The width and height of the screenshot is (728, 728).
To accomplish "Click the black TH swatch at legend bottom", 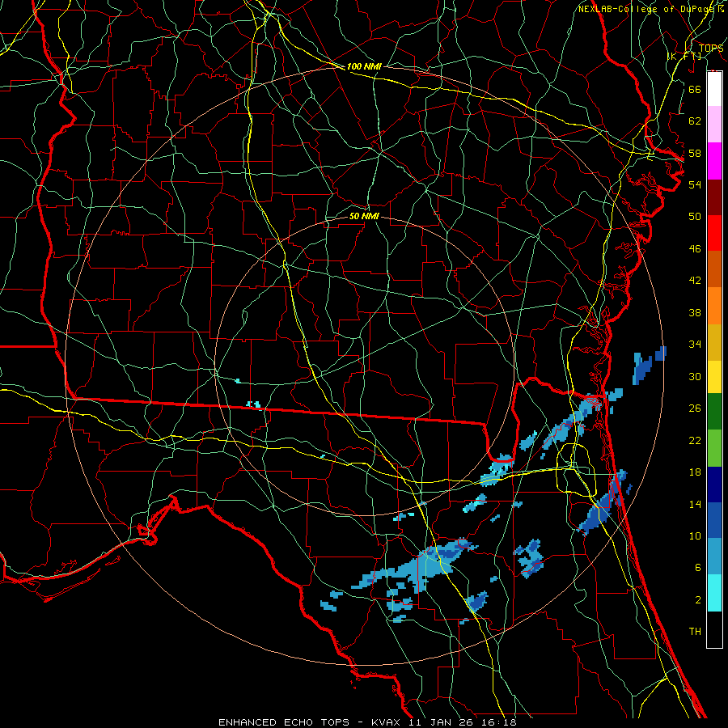I will [x=714, y=629].
